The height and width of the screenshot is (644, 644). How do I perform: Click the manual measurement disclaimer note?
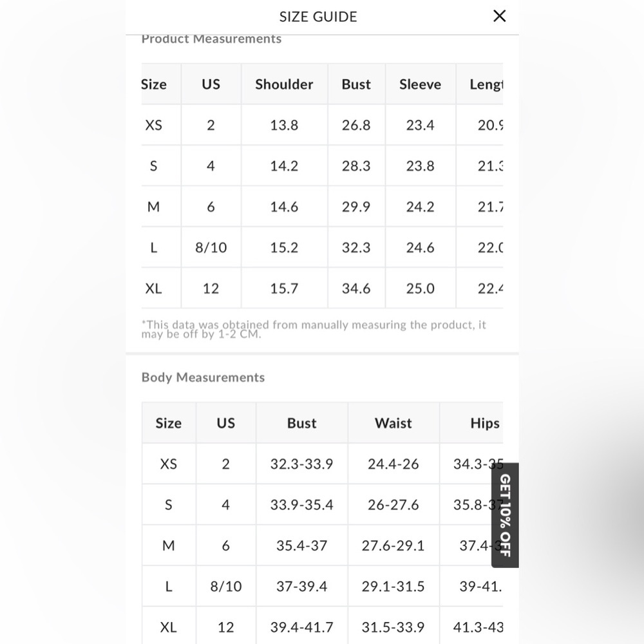314,329
